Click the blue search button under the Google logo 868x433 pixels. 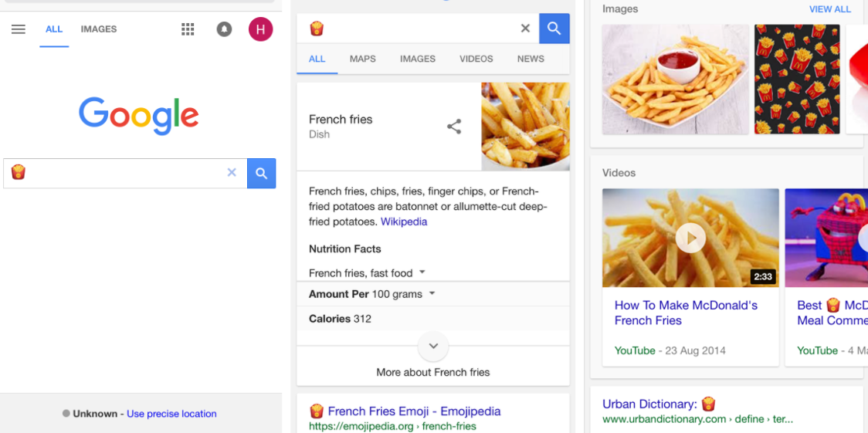coord(261,174)
